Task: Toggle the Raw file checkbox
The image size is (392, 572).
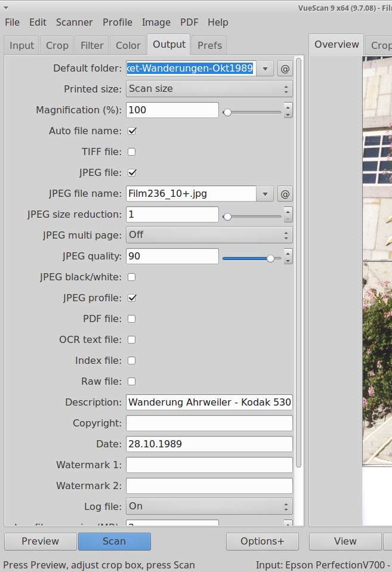Action: (x=132, y=382)
